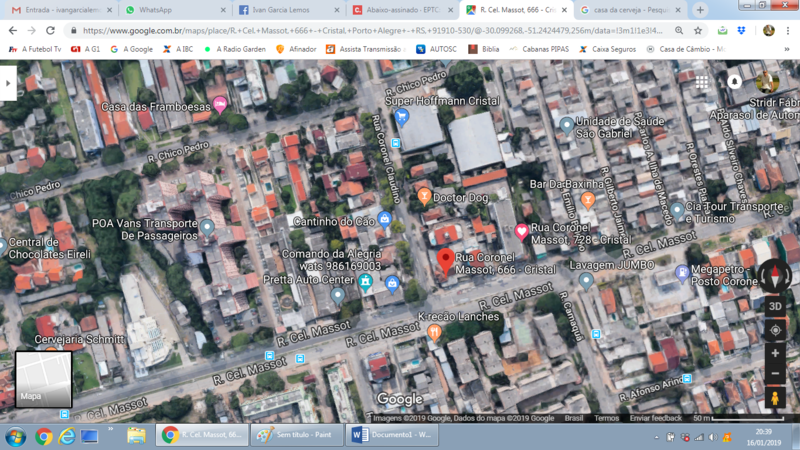800x450 pixels.
Task: Switch to the Abaixo-assinado tab
Action: (403, 10)
